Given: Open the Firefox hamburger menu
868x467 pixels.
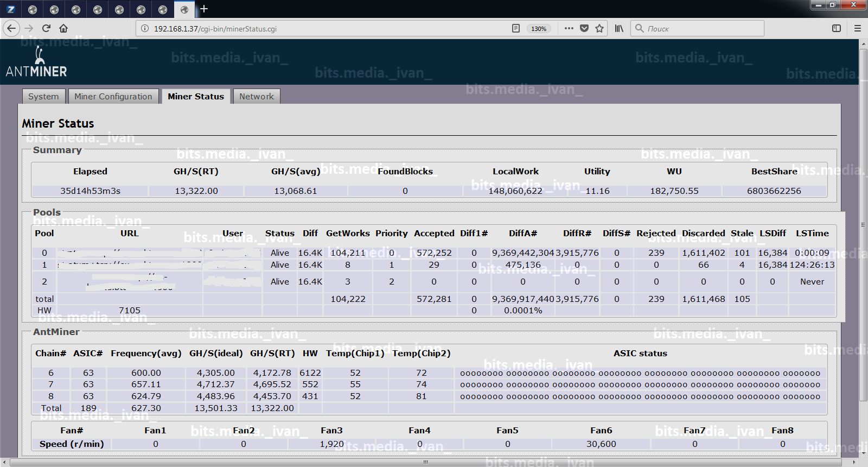Looking at the screenshot, I should (x=858, y=28).
